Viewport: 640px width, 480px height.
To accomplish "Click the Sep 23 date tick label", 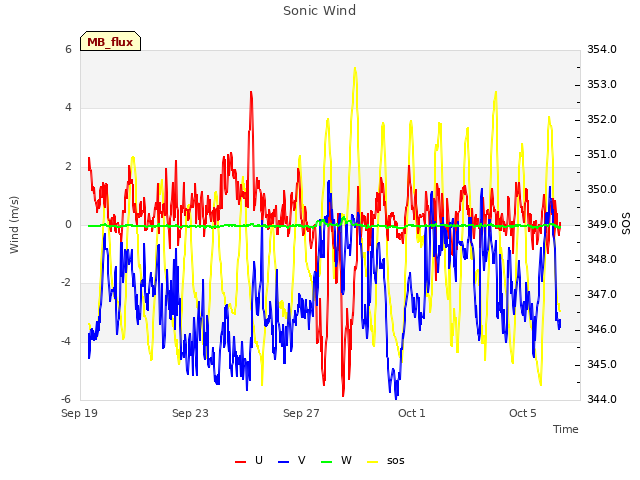I will [x=190, y=413].
